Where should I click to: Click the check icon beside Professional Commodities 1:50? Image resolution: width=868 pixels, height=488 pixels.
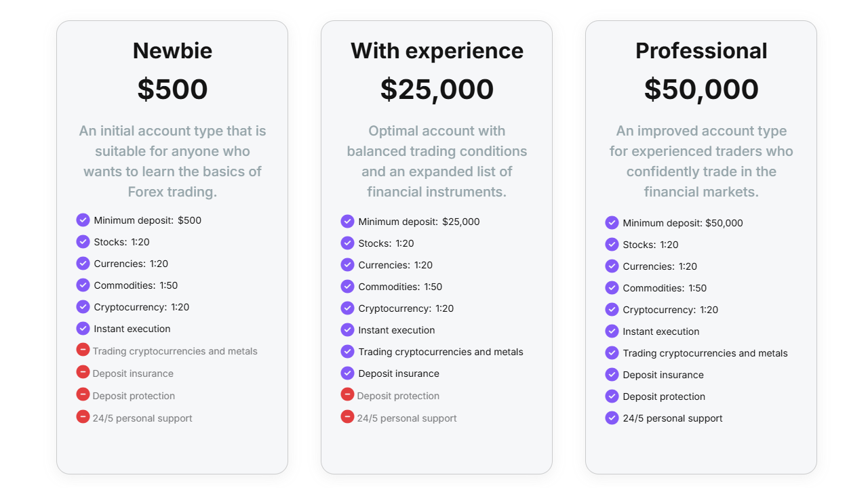pyautogui.click(x=612, y=287)
